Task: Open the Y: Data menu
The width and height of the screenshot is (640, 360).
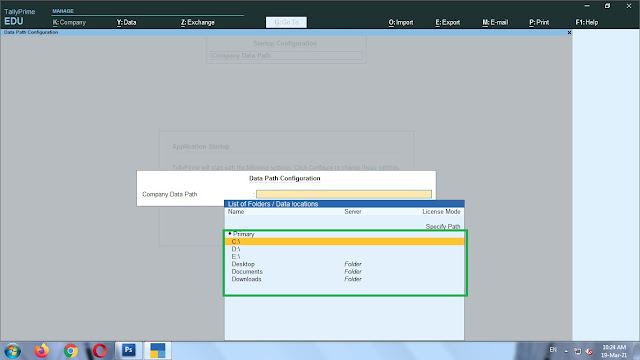Action: (126, 22)
